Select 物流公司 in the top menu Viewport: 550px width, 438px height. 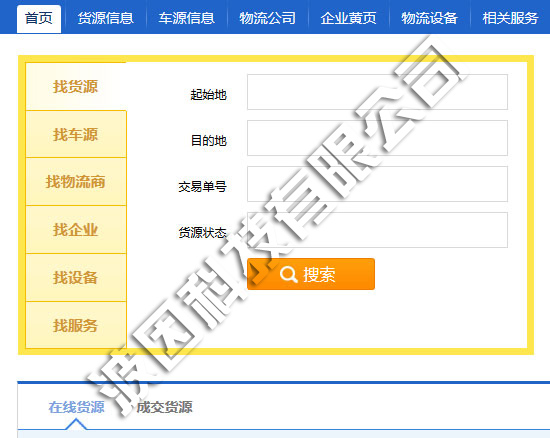[267, 18]
